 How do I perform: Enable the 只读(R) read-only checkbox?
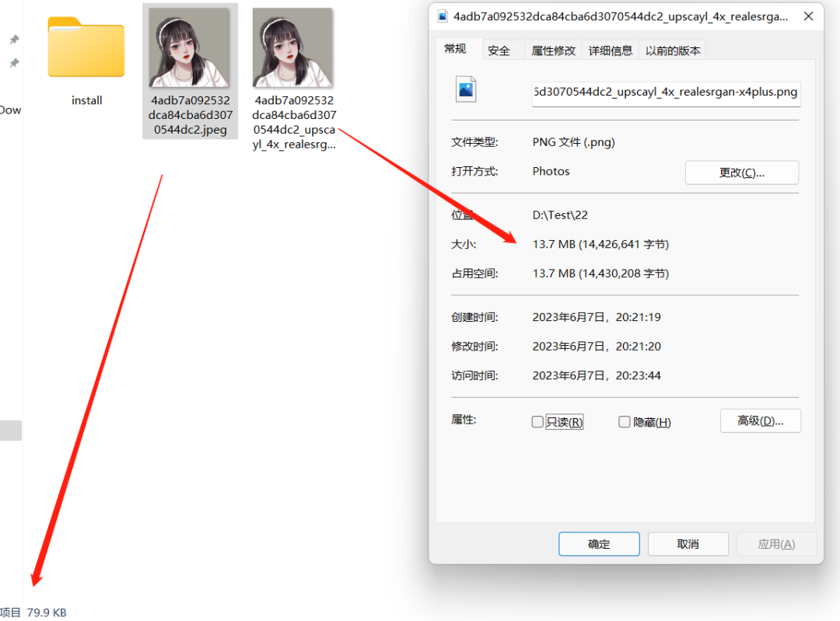tap(537, 421)
